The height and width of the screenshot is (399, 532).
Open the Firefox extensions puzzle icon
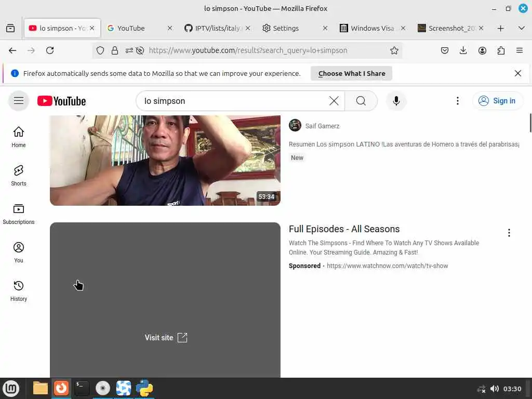(x=501, y=50)
